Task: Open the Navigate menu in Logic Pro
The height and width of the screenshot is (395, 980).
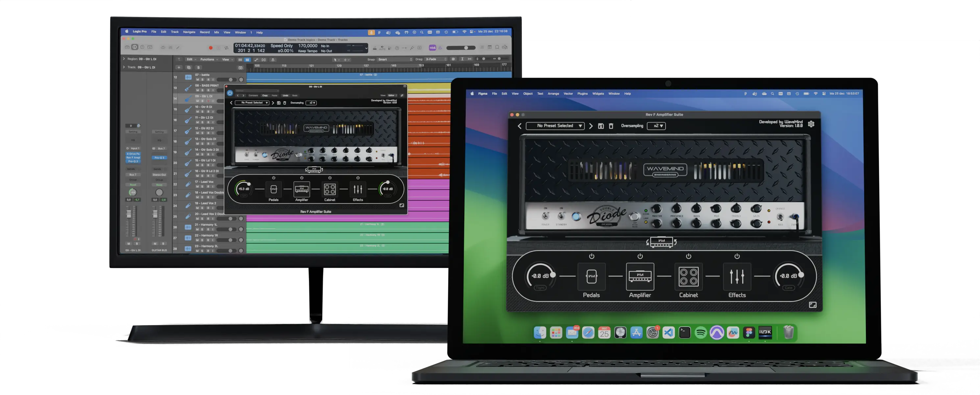Action: tap(189, 32)
